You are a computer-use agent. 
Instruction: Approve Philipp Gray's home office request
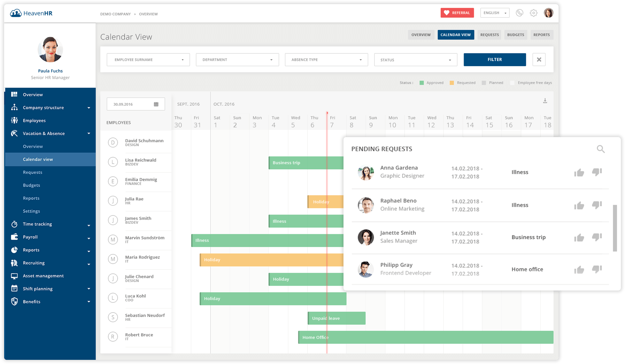tap(579, 270)
